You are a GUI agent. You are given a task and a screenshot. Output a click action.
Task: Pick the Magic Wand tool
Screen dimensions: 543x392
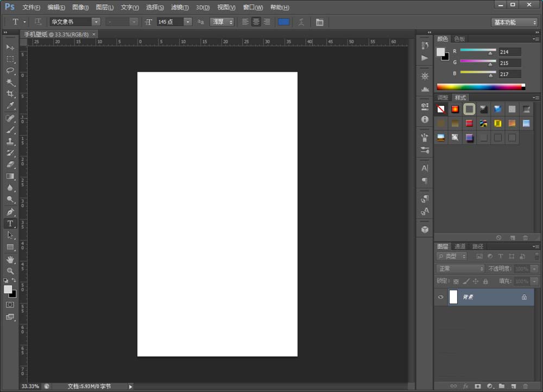[10, 83]
